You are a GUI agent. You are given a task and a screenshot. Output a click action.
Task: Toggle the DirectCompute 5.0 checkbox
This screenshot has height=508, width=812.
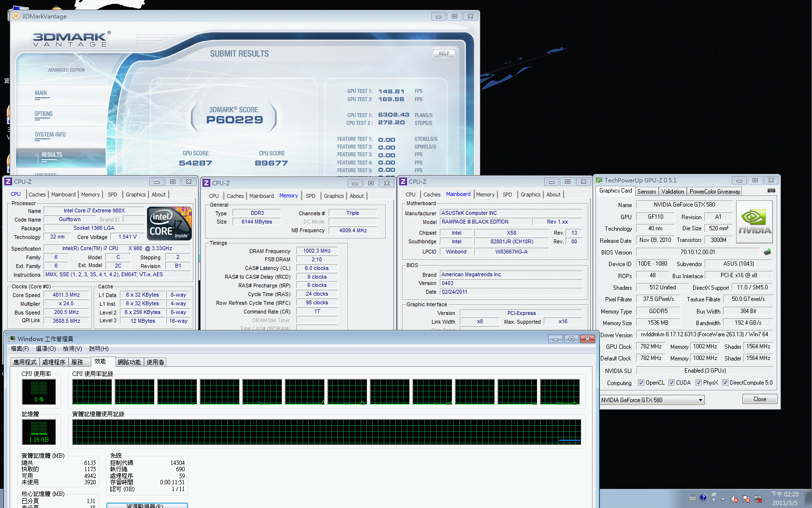point(725,382)
